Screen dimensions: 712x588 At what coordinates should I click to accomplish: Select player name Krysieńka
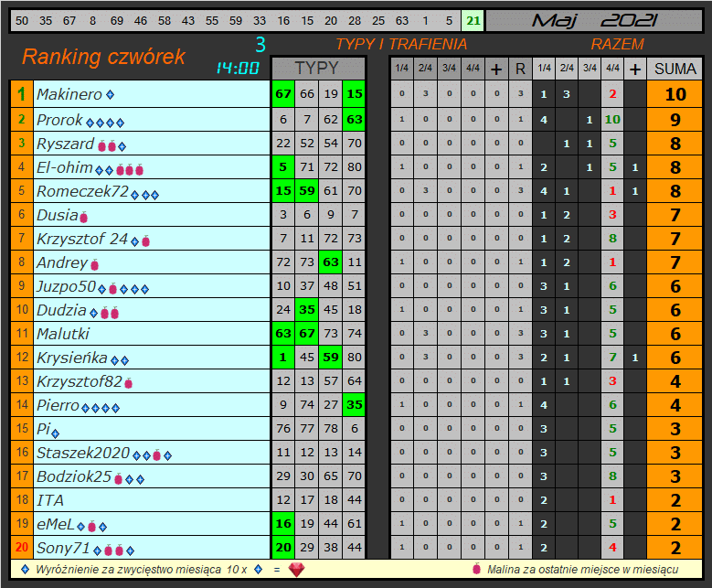click(x=71, y=358)
